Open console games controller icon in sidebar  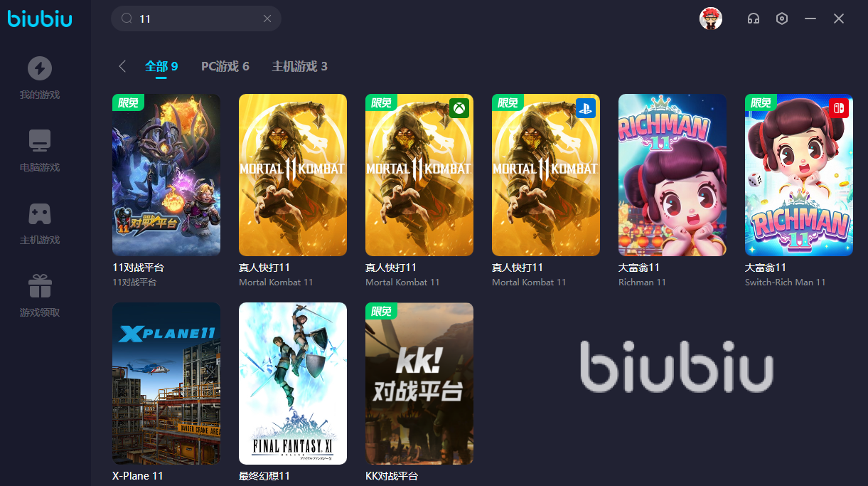click(x=40, y=213)
